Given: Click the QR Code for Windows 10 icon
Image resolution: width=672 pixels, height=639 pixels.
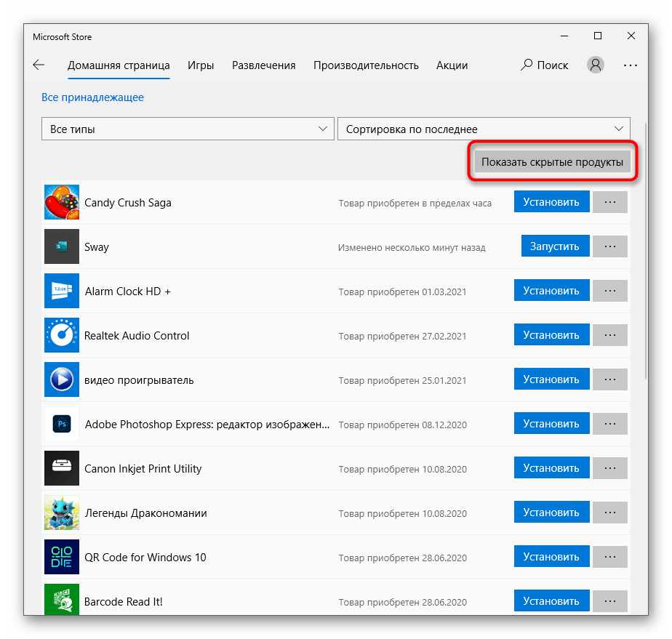Looking at the screenshot, I should point(62,557).
